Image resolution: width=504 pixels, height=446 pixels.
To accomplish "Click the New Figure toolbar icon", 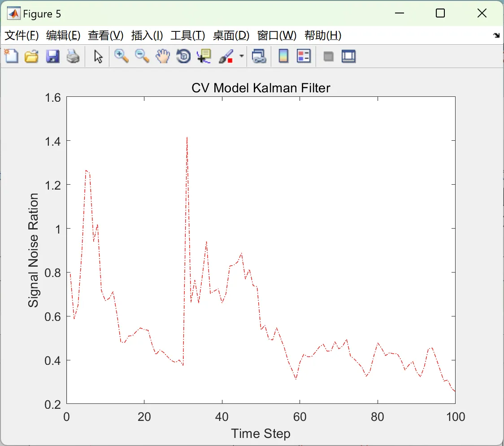I will click(x=11, y=56).
